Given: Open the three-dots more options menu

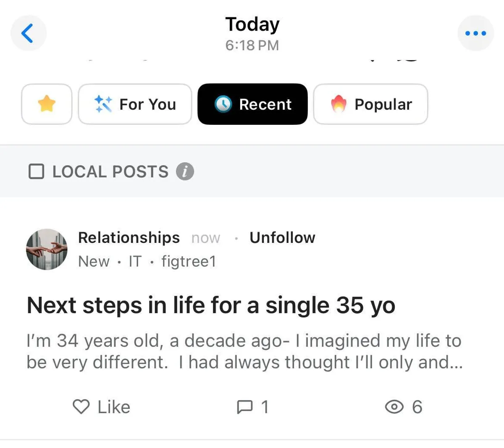Looking at the screenshot, I should click(475, 33).
